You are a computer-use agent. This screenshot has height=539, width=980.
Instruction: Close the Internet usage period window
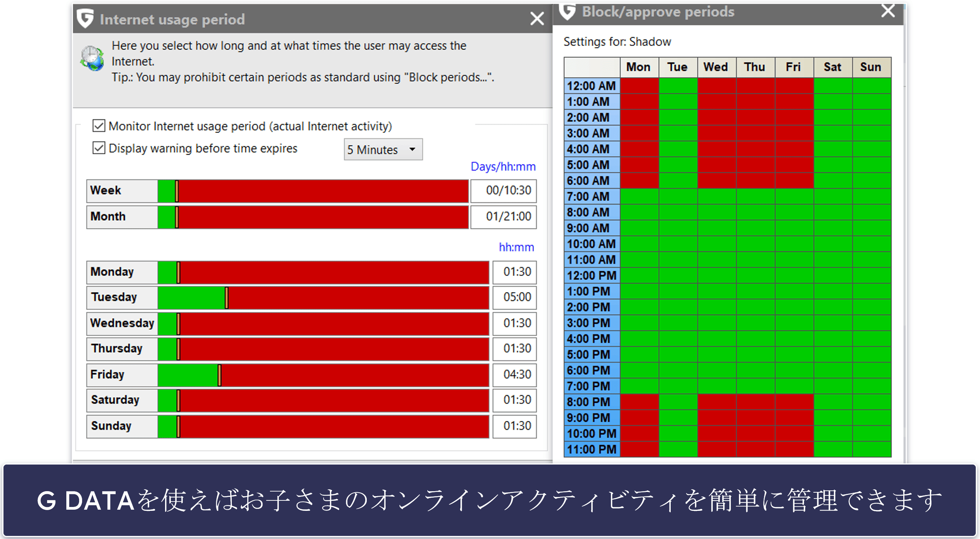tap(537, 19)
